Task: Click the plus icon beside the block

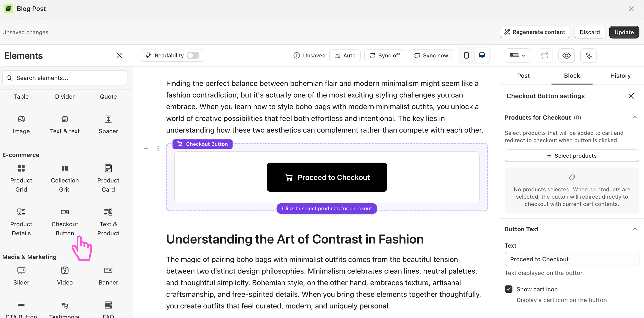Action: tap(146, 149)
